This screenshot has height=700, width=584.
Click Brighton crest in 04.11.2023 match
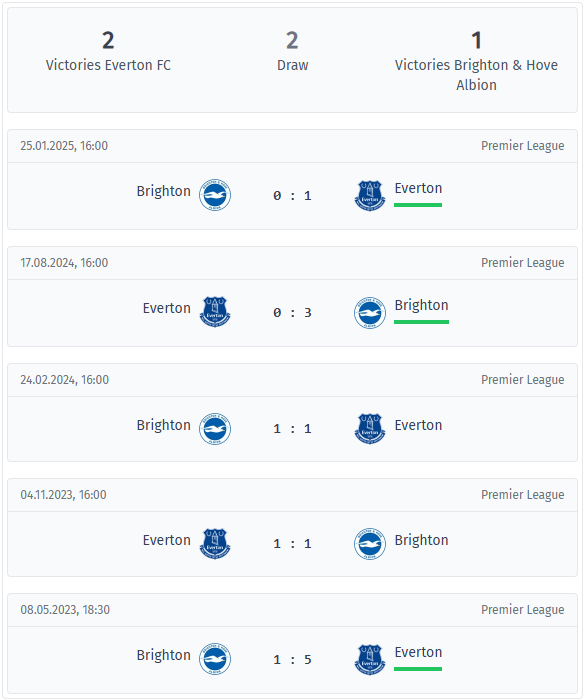coord(370,544)
